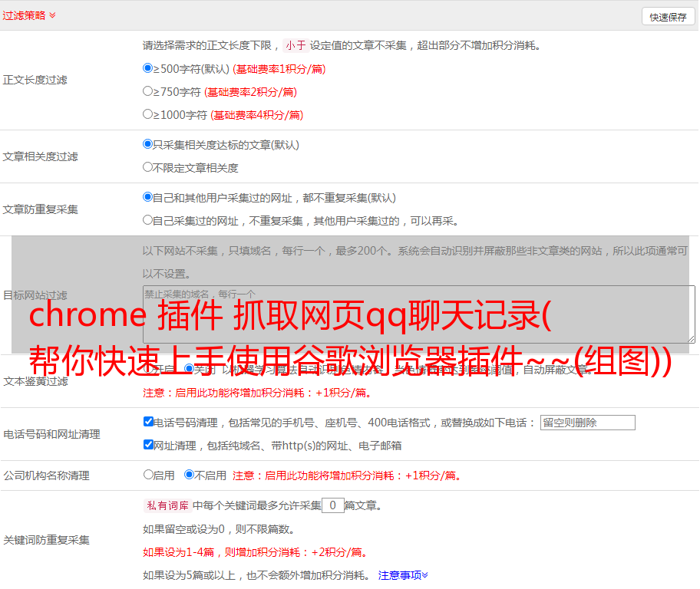700x589 pixels.
Task: Toggle the 电话号码清理 checkbox
Action: (148, 422)
